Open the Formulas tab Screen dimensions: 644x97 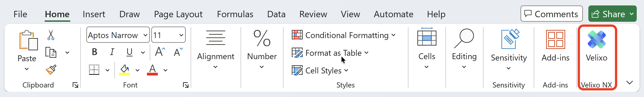coord(235,14)
